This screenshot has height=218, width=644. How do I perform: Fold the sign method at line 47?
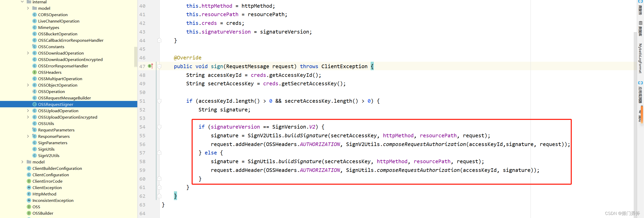pos(159,66)
